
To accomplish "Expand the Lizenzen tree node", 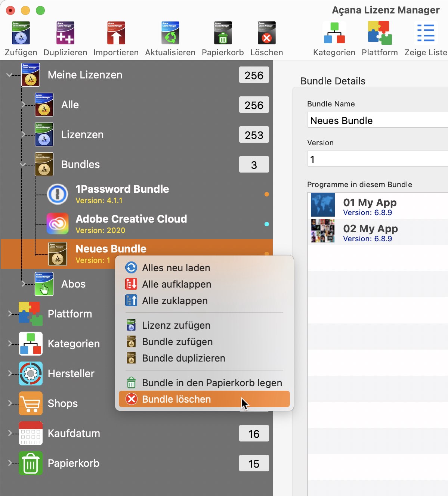I will click(x=23, y=134).
